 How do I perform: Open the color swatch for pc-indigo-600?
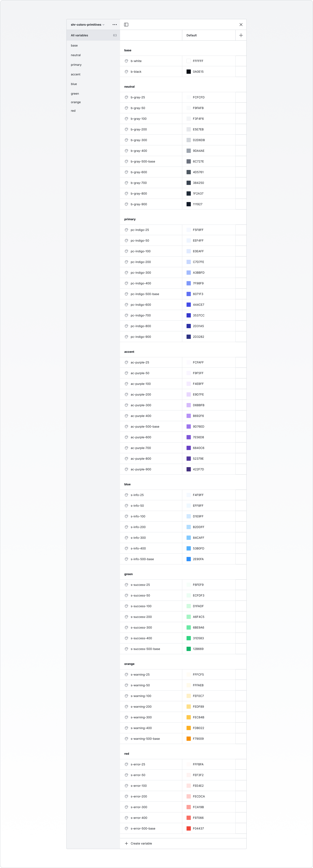pyautogui.click(x=189, y=305)
